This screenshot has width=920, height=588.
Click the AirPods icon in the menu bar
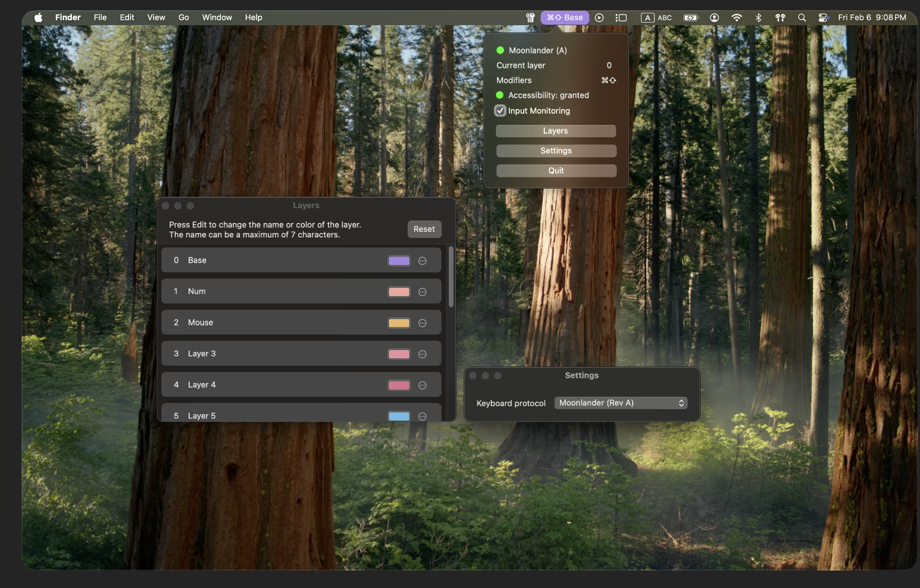point(780,17)
